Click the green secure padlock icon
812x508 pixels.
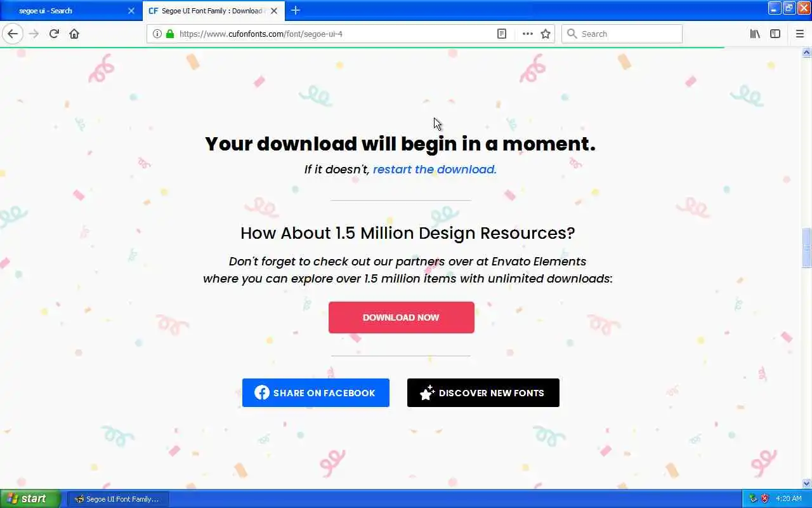(x=169, y=34)
